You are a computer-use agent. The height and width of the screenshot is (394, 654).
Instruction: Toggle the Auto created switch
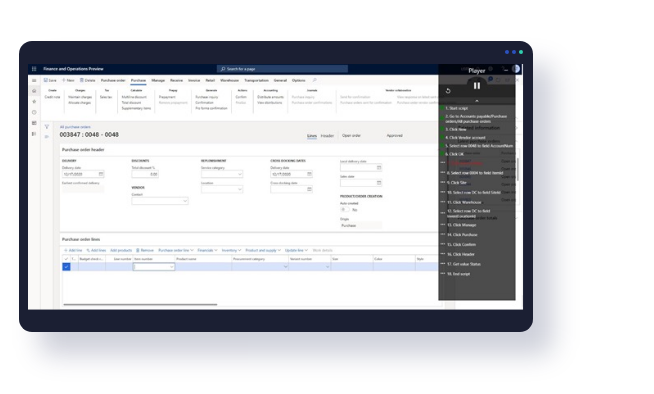[x=345, y=210]
